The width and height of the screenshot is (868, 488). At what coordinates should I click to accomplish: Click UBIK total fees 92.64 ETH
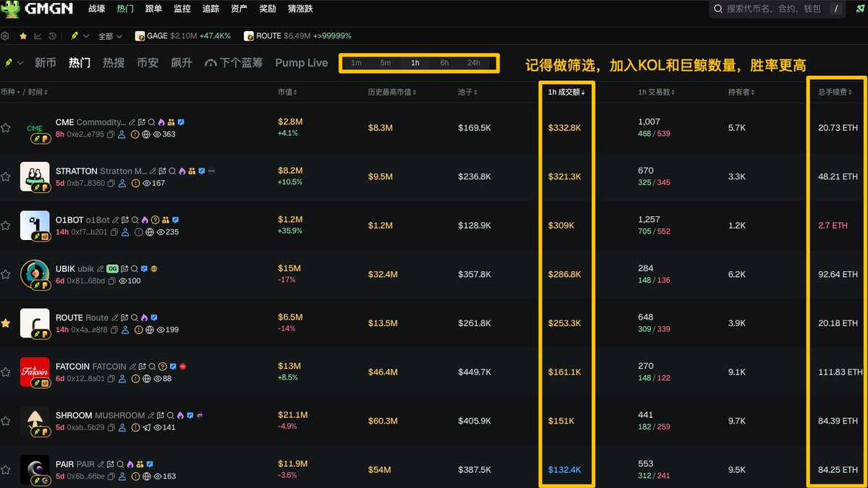pos(838,275)
